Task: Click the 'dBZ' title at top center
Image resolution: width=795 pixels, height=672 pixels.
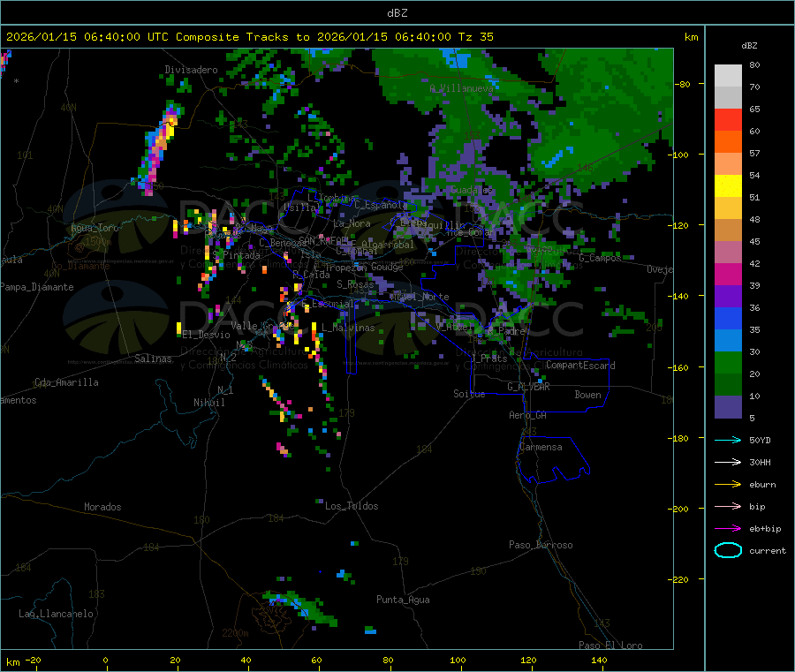Action: point(397,13)
